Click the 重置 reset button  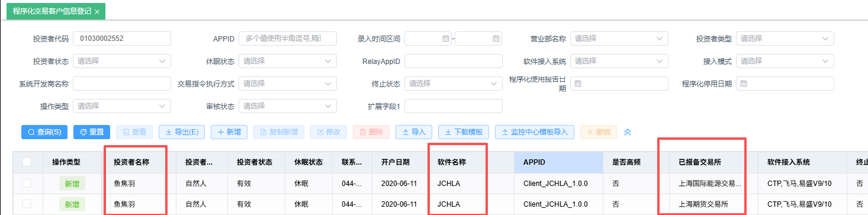coord(92,132)
